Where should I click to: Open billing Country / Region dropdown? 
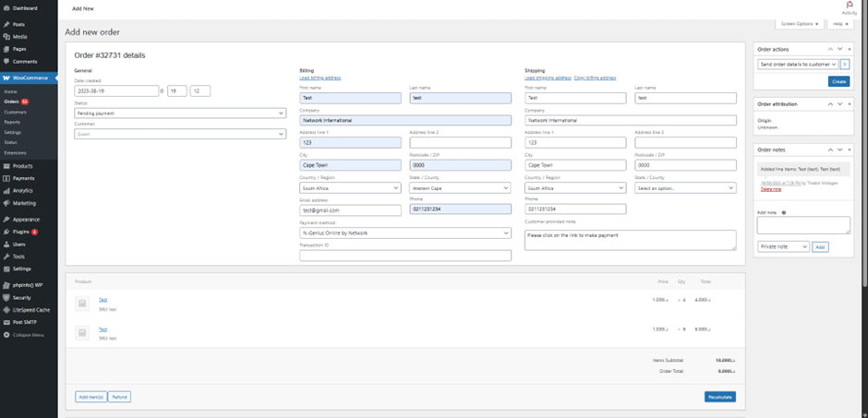(350, 188)
